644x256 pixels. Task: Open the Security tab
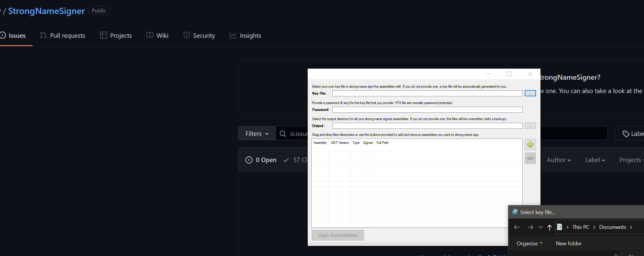tap(199, 35)
